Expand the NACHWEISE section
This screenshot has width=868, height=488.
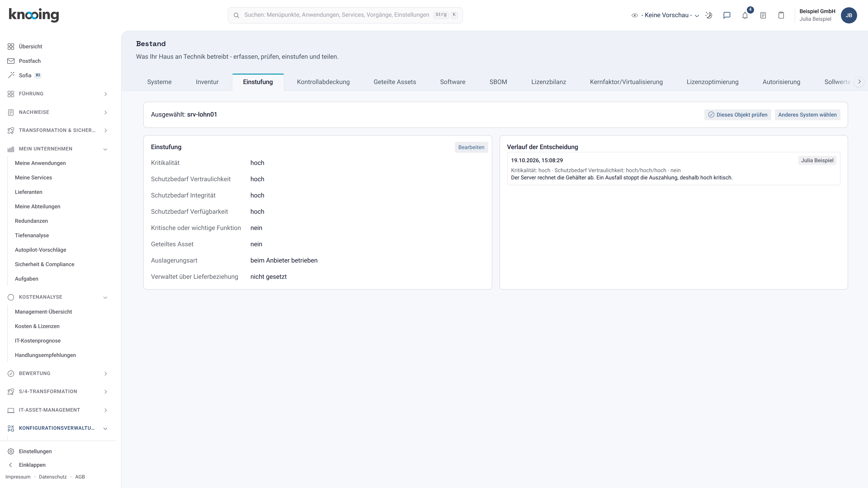click(x=58, y=112)
